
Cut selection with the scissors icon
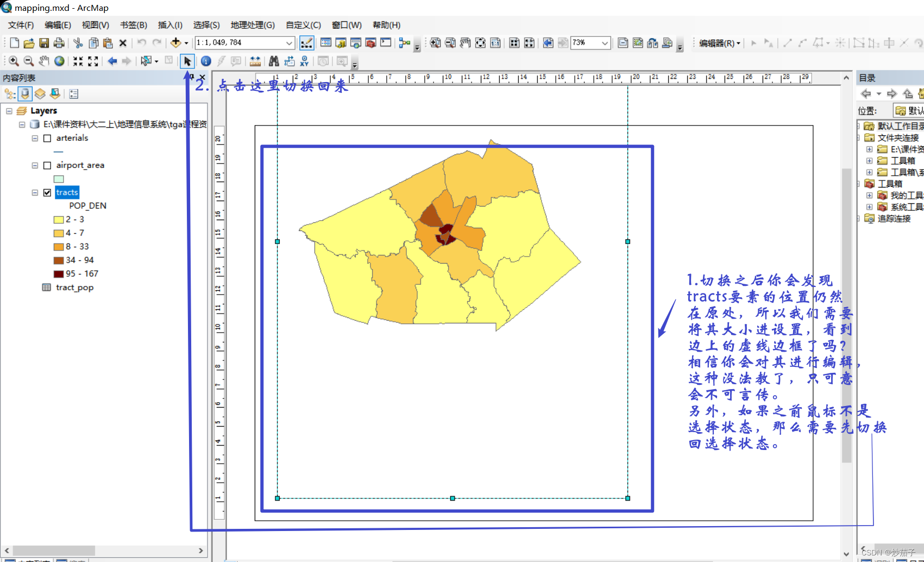click(78, 43)
